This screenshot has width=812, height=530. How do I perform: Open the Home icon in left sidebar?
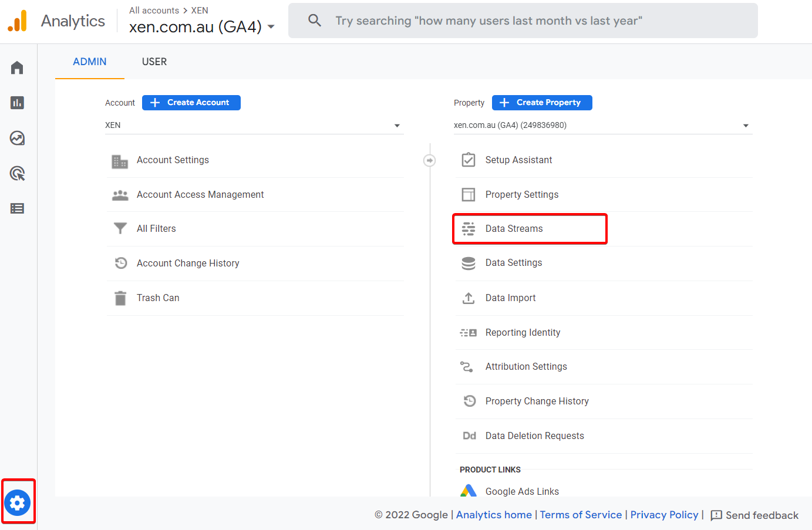17,67
